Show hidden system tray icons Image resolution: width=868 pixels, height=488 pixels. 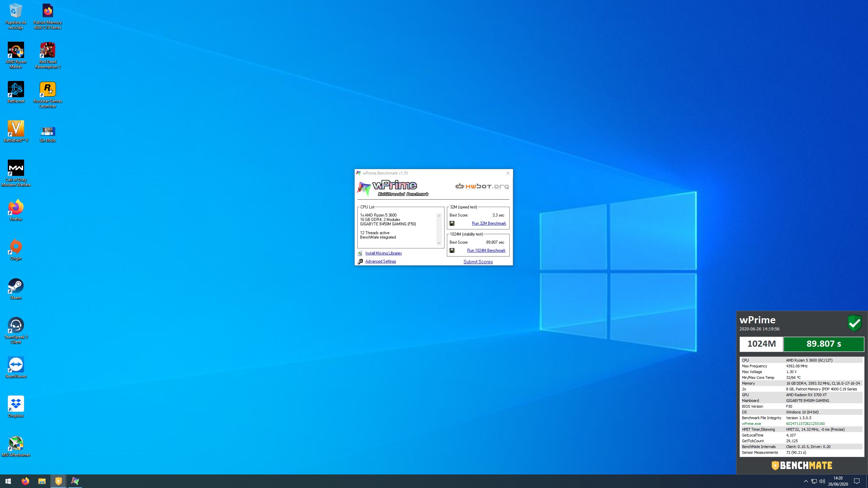806,481
